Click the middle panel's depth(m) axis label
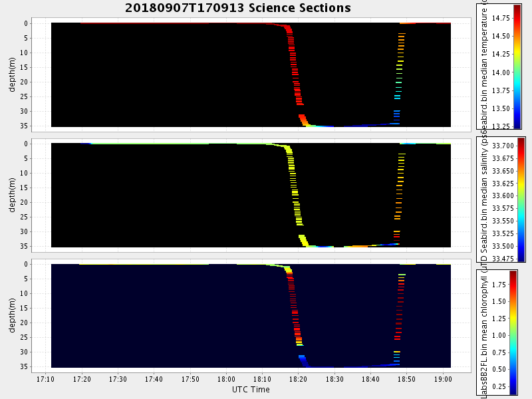The height and width of the screenshot is (399, 532). pyautogui.click(x=13, y=195)
